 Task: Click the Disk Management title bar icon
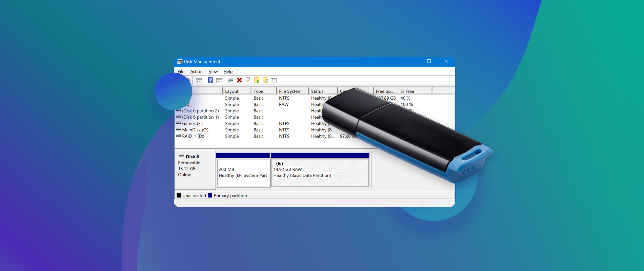[x=180, y=61]
